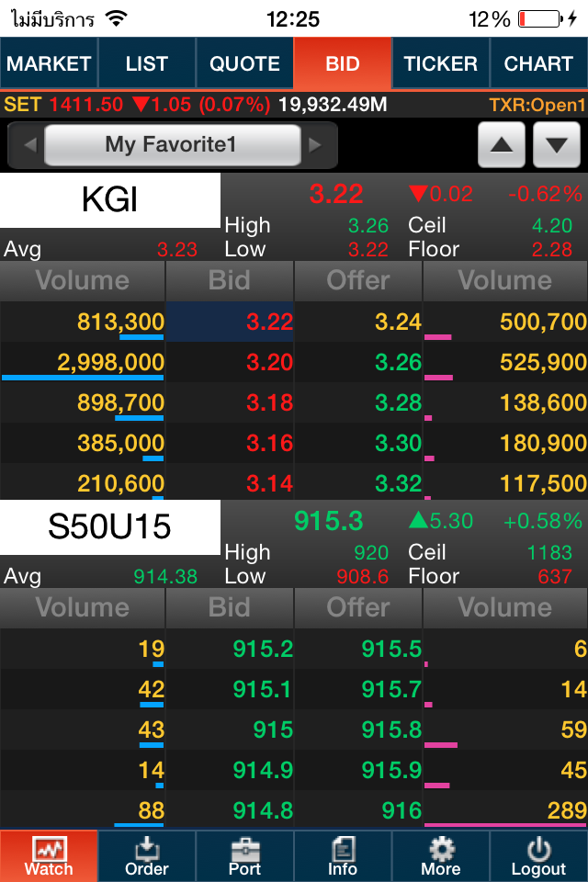This screenshot has width=588, height=882.
Task: Tap S50U15 floor price 637
Action: tap(555, 577)
